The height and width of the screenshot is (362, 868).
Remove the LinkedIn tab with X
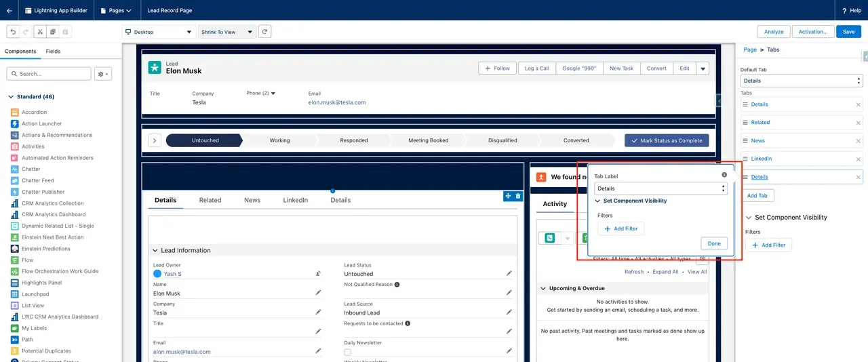pos(858,159)
